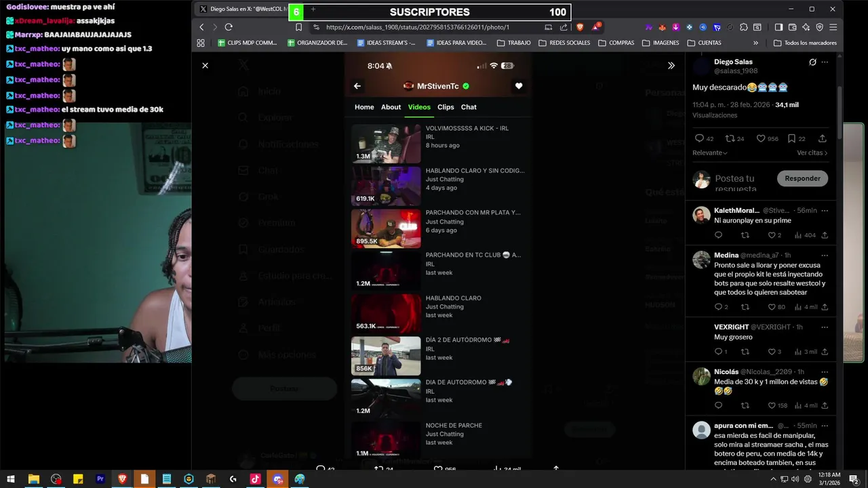This screenshot has width=868, height=488.
Task: Like KalethMoral's reply
Action: pyautogui.click(x=772, y=235)
